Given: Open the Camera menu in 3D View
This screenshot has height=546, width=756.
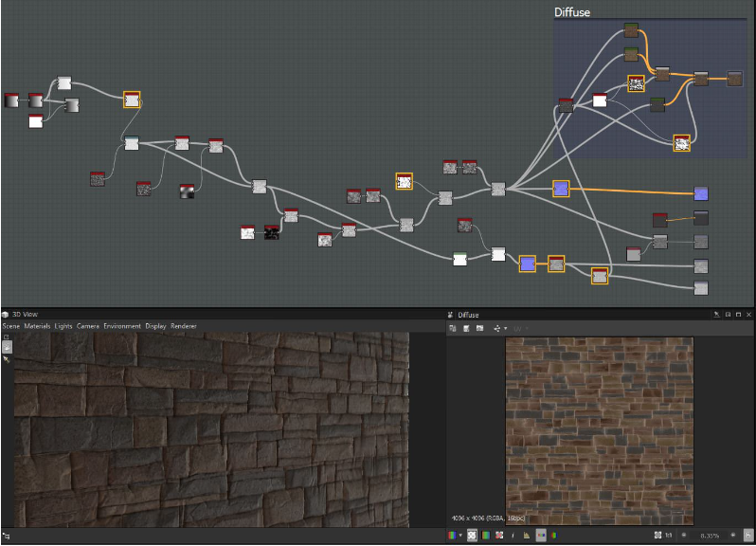Looking at the screenshot, I should [88, 326].
